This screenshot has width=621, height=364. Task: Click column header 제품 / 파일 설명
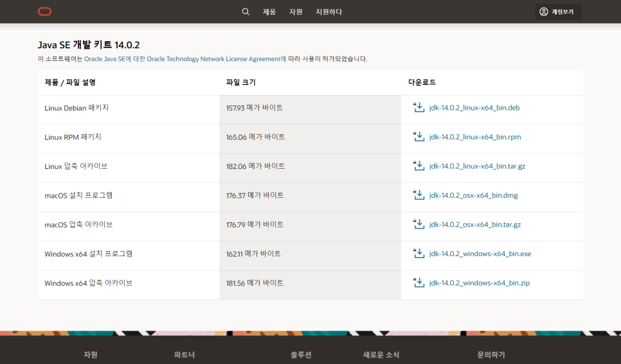pyautogui.click(x=70, y=82)
